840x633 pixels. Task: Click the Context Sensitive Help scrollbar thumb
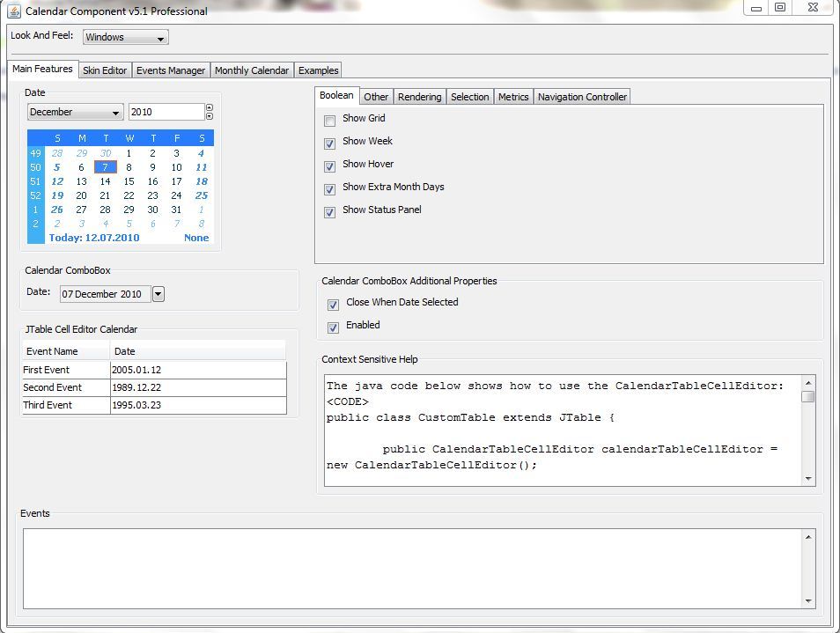click(x=807, y=397)
